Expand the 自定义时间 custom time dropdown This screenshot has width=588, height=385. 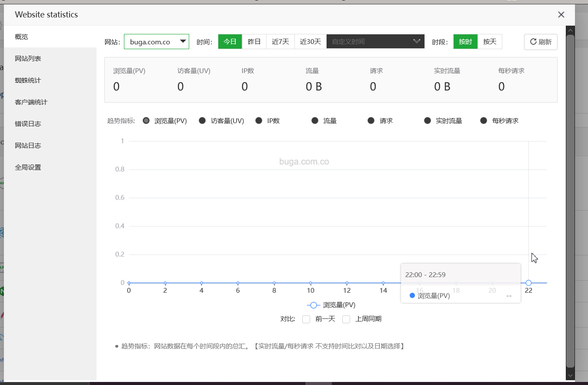[375, 42]
